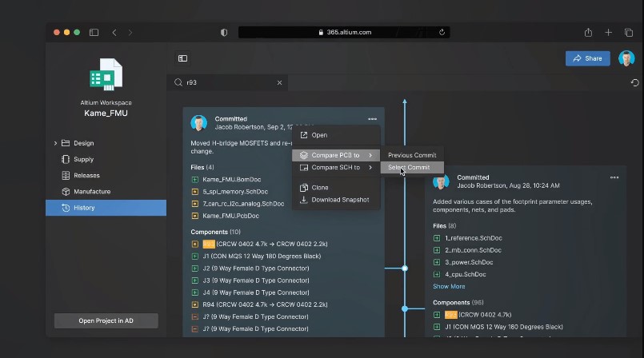Click the search magnifier icon
The image size is (644, 358).
(178, 82)
